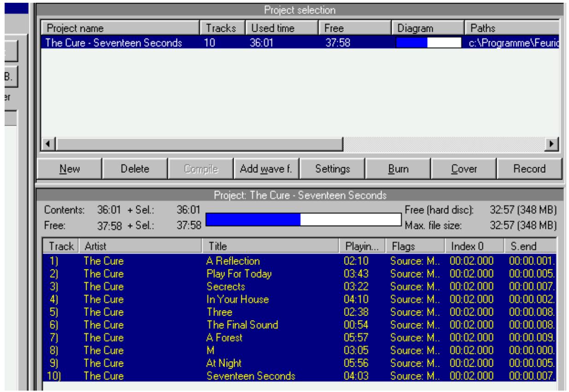Select track A Forest
Viewport: 569px width, 392px height.
(x=224, y=338)
